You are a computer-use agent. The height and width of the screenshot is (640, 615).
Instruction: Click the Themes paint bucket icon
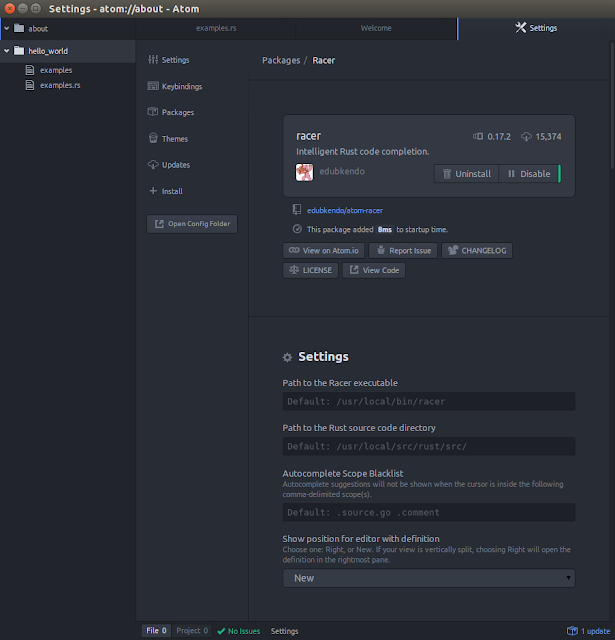[153, 138]
